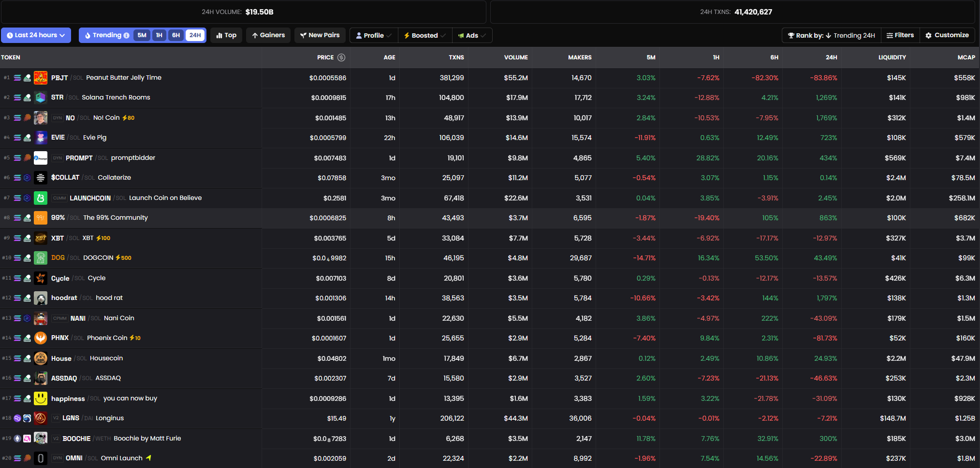Open the Customize button
980x468 pixels.
click(947, 35)
